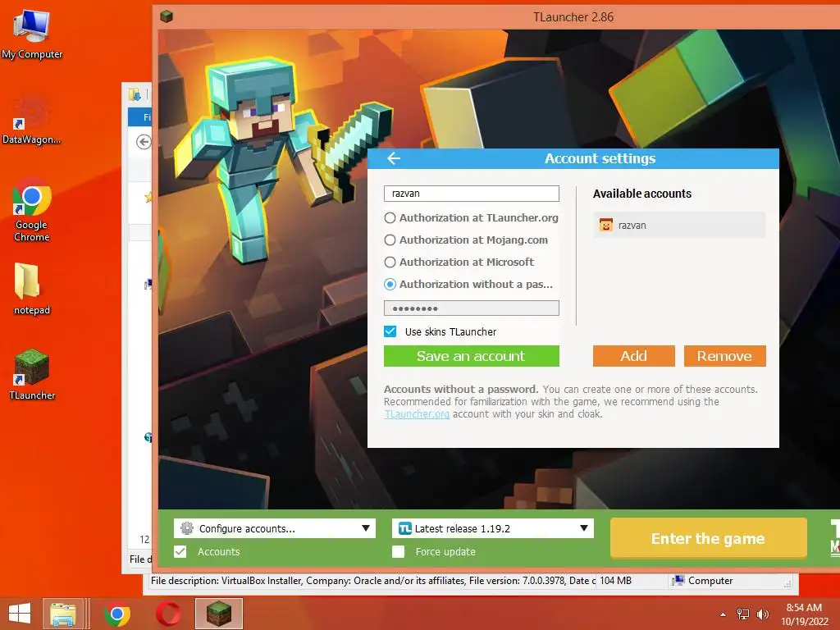Select Authorization at Mojang.com option
The height and width of the screenshot is (630, 840).
pos(466,240)
